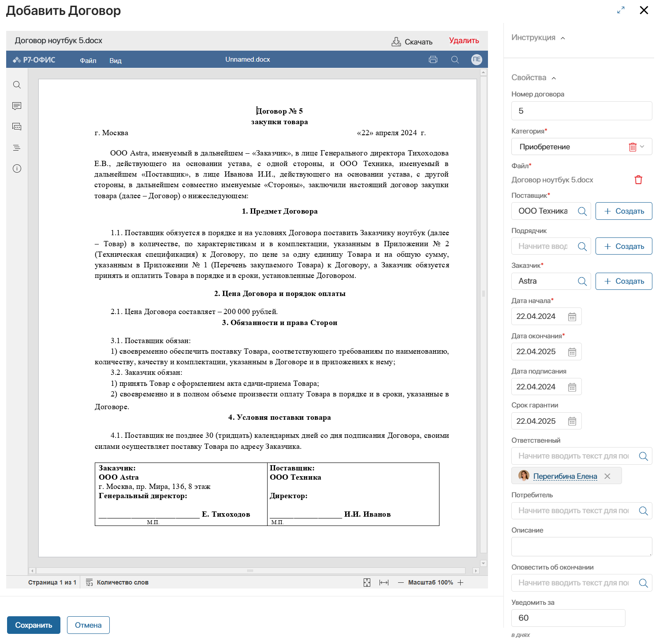Open the navigation headings panel icon
Viewport: 659px width, 644px height.
point(17,148)
